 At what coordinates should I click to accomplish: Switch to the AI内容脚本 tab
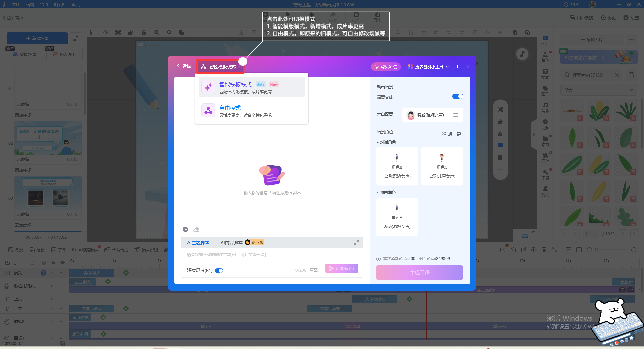(231, 243)
